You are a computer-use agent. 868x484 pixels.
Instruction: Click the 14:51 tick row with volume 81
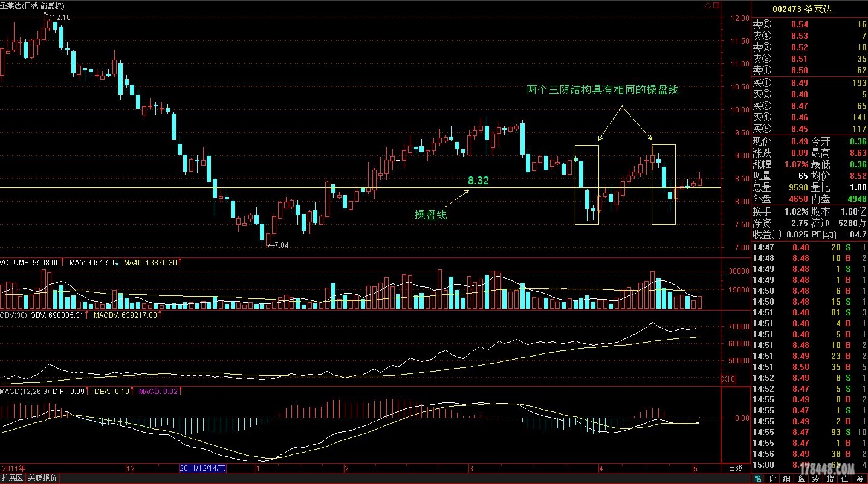(x=809, y=312)
